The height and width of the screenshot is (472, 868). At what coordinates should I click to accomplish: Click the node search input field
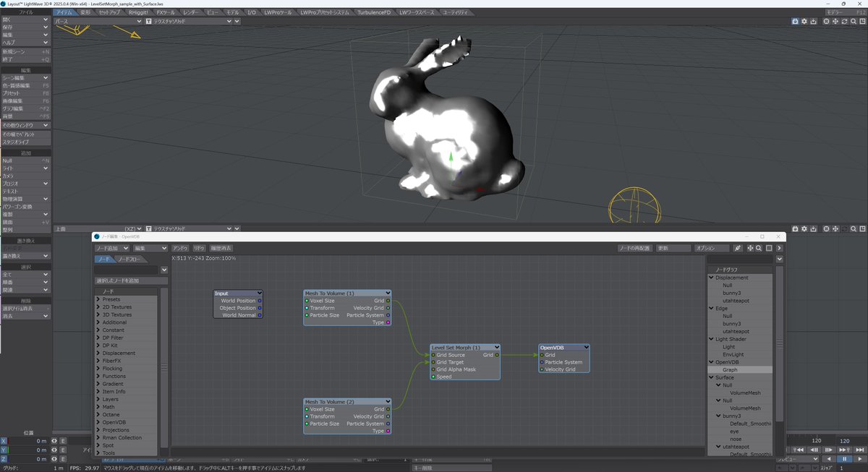coord(127,270)
